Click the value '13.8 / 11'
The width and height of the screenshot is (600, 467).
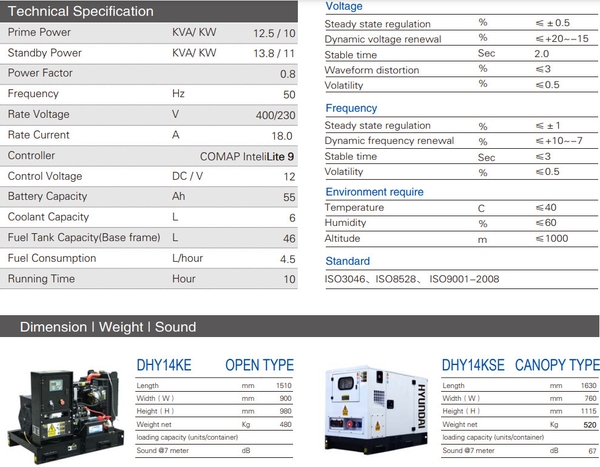274,53
